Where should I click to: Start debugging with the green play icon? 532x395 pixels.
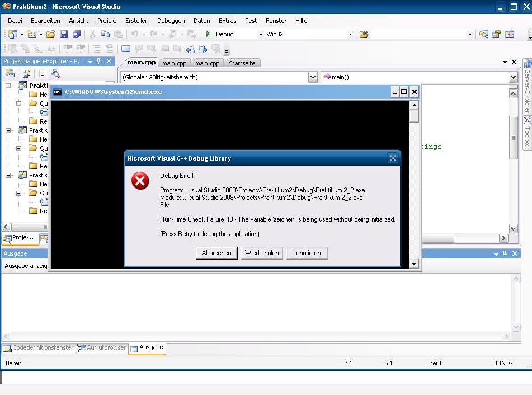[208, 34]
